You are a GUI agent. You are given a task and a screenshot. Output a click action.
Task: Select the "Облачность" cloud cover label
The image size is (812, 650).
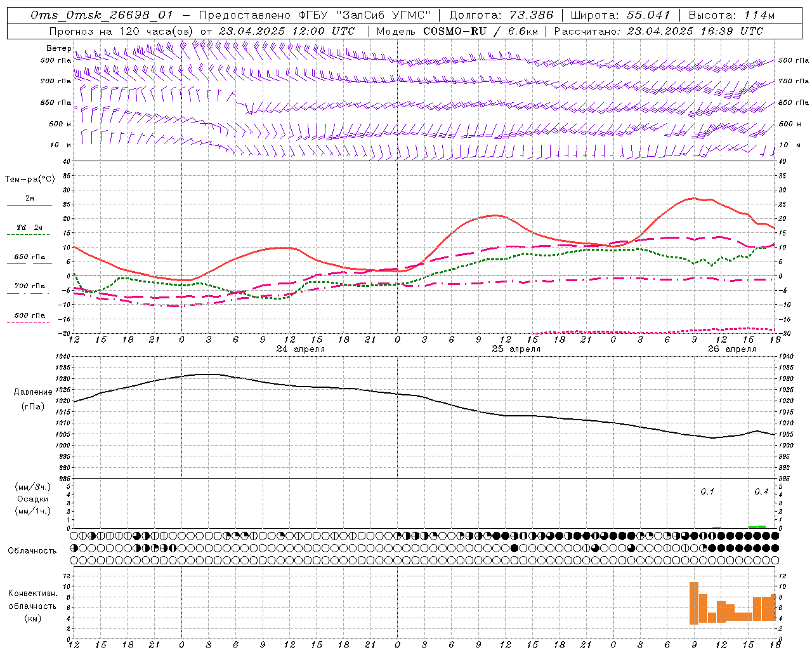[32, 550]
